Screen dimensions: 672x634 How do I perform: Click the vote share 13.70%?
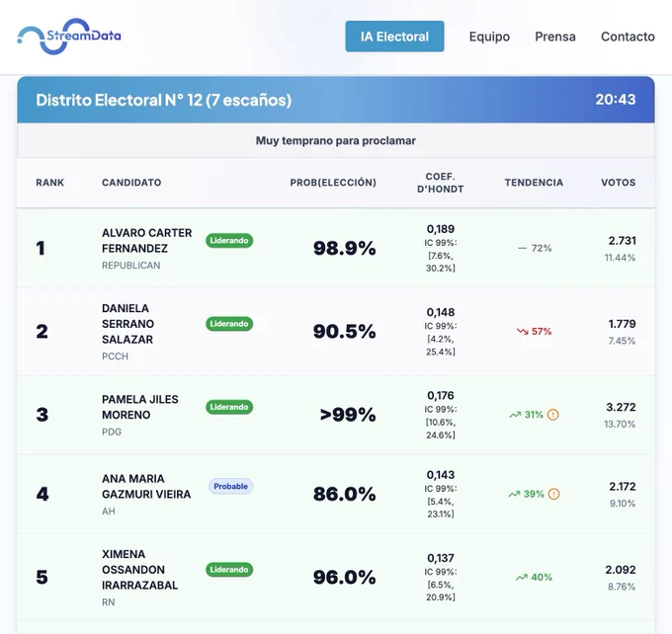tap(620, 424)
